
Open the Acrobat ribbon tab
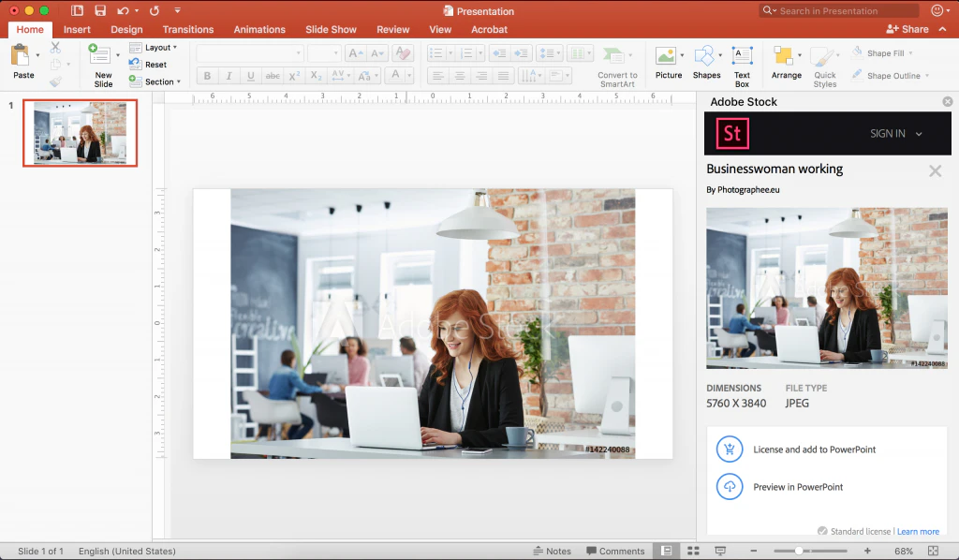pyautogui.click(x=489, y=30)
